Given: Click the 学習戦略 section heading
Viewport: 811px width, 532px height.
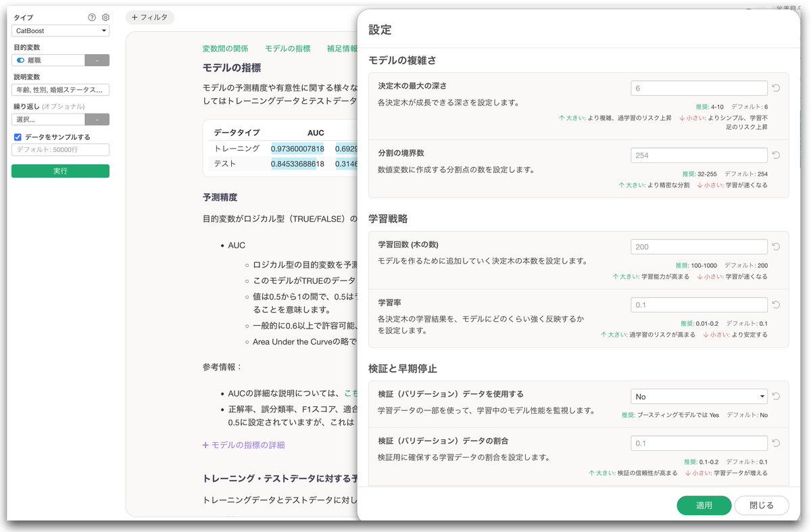Looking at the screenshot, I should coord(388,219).
